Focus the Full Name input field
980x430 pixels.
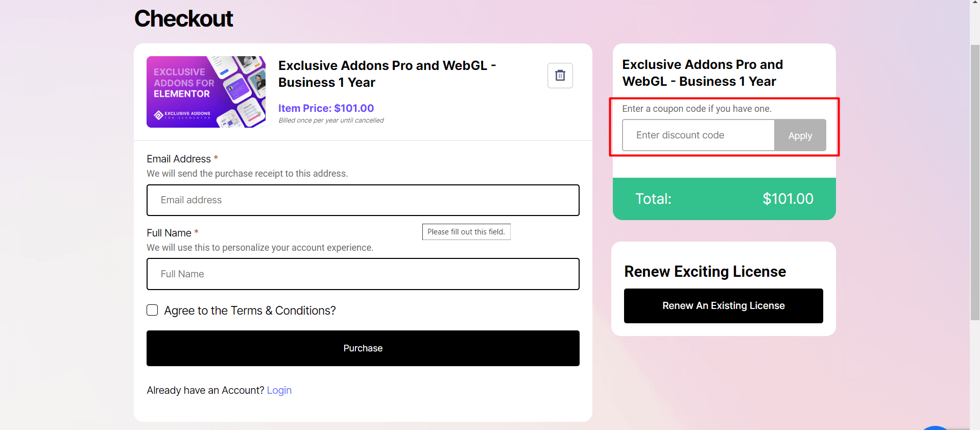click(x=363, y=274)
